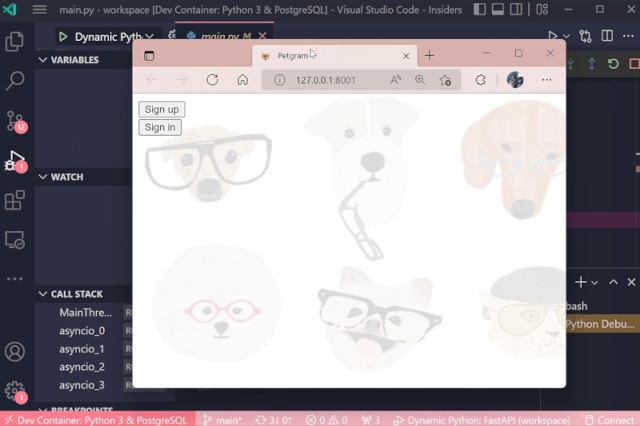This screenshot has width=640, height=426.
Task: Open the Remote Explorer view
Action: 15,240
